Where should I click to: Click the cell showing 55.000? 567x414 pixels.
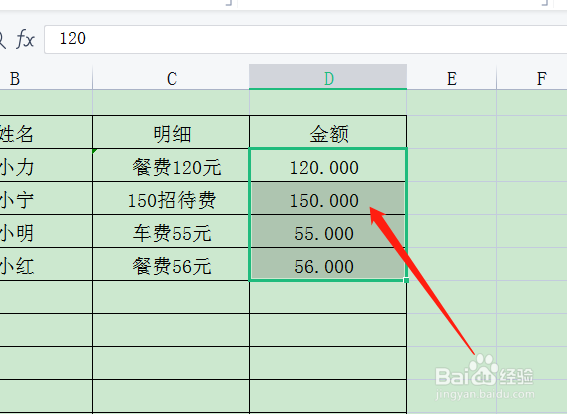pos(328,231)
